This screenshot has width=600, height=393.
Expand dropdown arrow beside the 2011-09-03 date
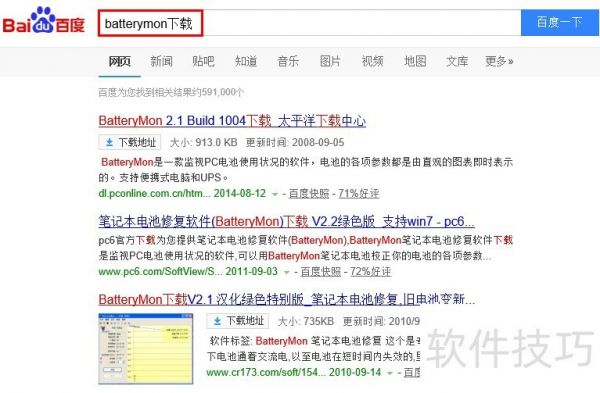[x=286, y=272]
